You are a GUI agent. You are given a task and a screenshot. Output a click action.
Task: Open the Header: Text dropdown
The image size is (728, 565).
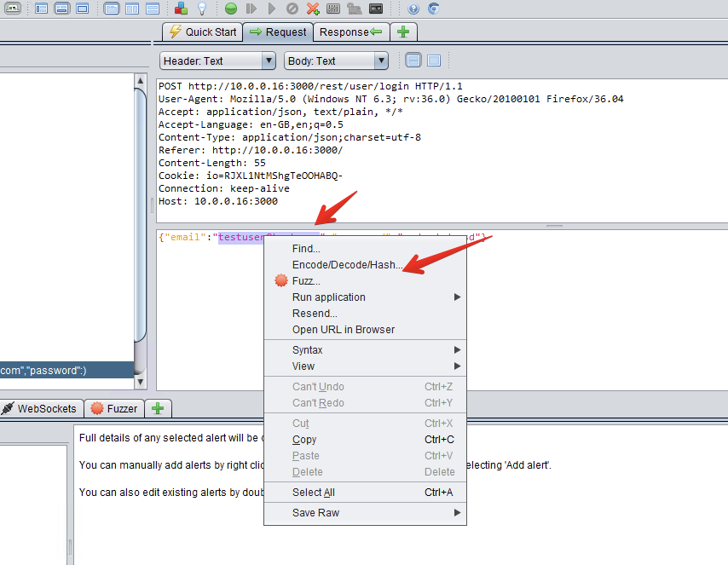(x=217, y=61)
